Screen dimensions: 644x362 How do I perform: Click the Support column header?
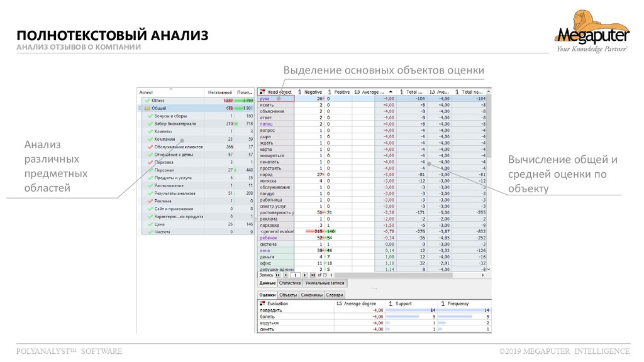(411, 304)
